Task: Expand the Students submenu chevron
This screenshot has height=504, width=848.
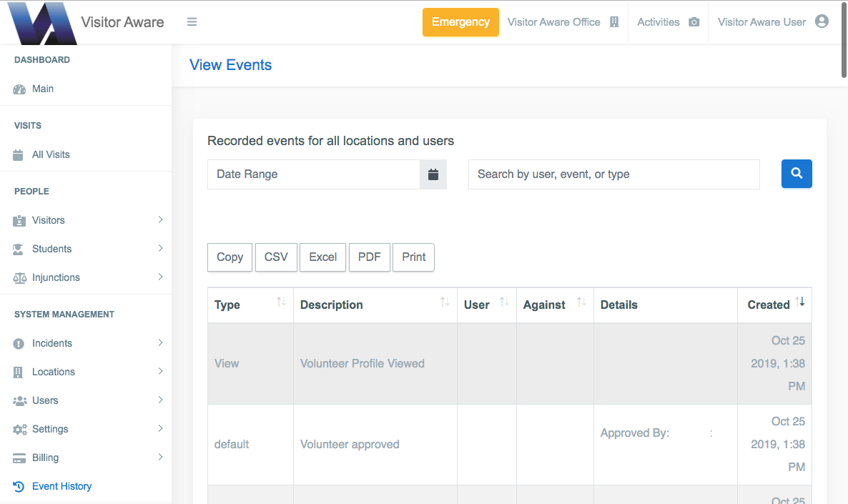Action: (161, 248)
